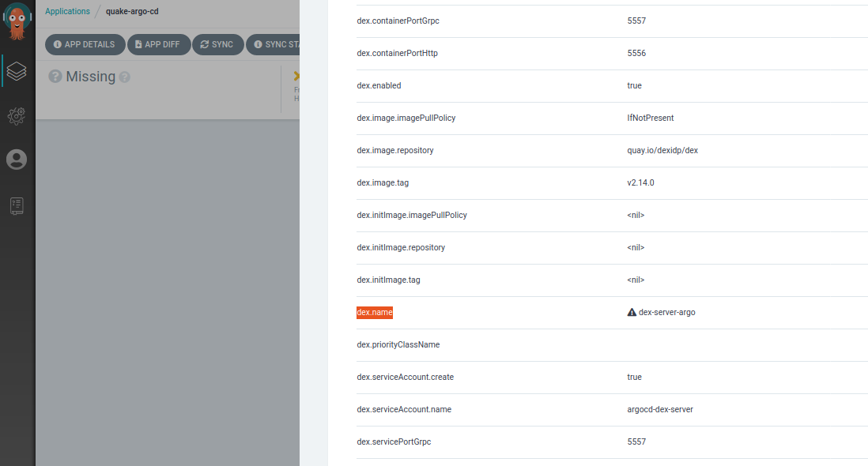Click the dex-server-argo value
868x466 pixels.
click(x=667, y=312)
